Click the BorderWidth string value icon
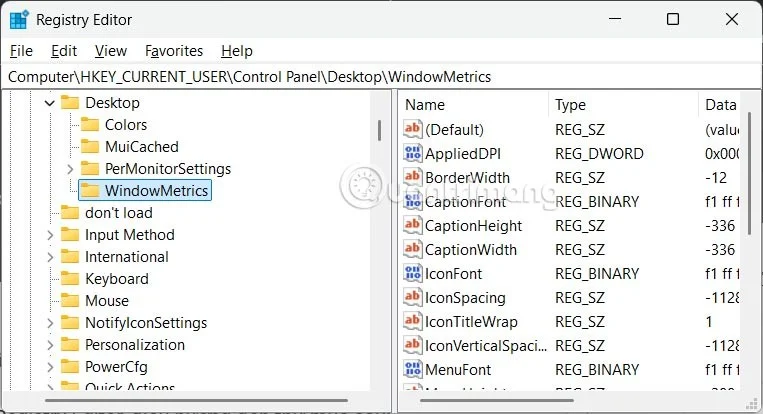This screenshot has width=763, height=414. click(x=413, y=177)
